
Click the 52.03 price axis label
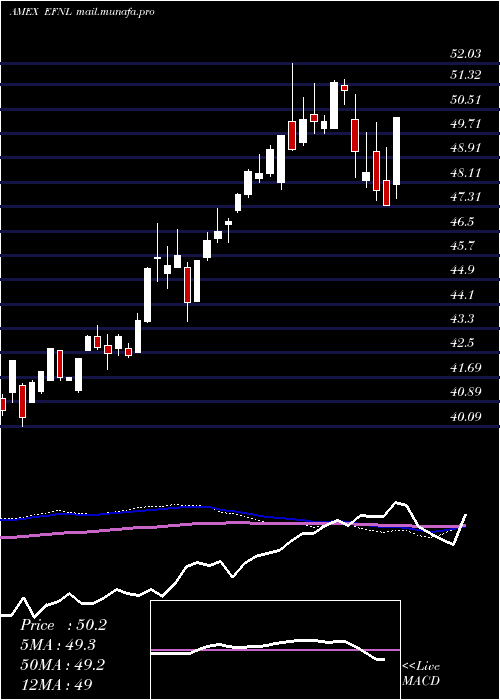coord(466,54)
